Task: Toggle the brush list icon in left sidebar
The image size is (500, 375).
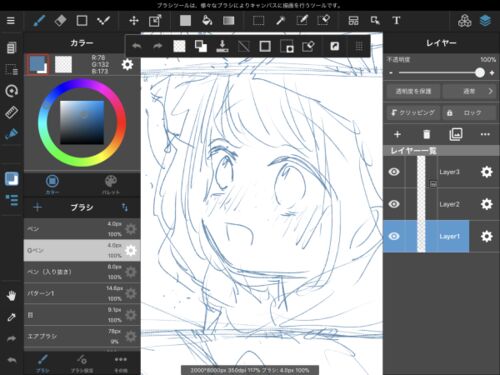Action: coord(12,200)
